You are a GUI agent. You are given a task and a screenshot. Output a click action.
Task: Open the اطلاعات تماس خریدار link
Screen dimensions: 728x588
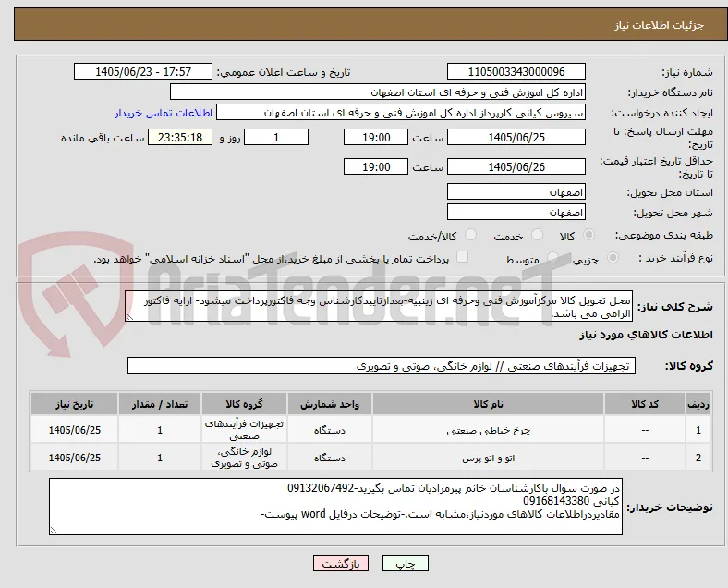pos(164,113)
